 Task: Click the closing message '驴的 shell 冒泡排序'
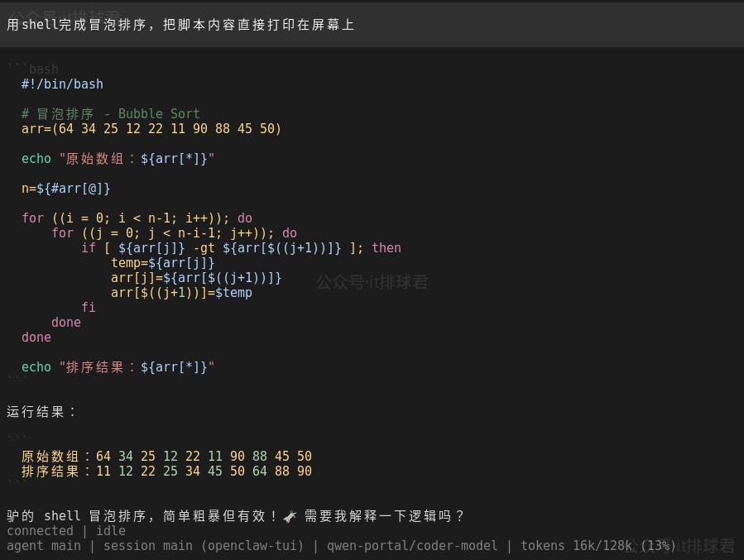pyautogui.click(x=235, y=516)
